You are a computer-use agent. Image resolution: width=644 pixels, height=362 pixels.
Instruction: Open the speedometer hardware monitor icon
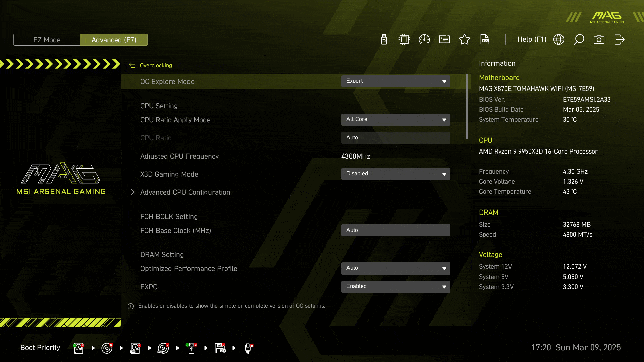[x=424, y=40]
